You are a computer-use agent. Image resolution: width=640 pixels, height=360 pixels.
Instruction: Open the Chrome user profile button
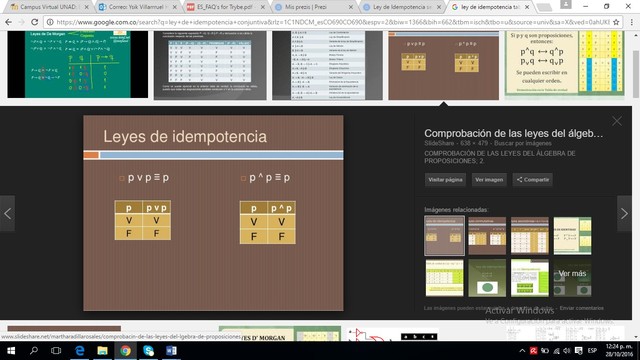[x=566, y=4]
